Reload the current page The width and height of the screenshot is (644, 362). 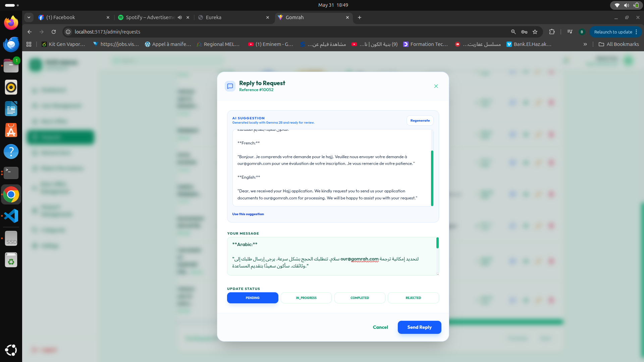tap(54, 32)
